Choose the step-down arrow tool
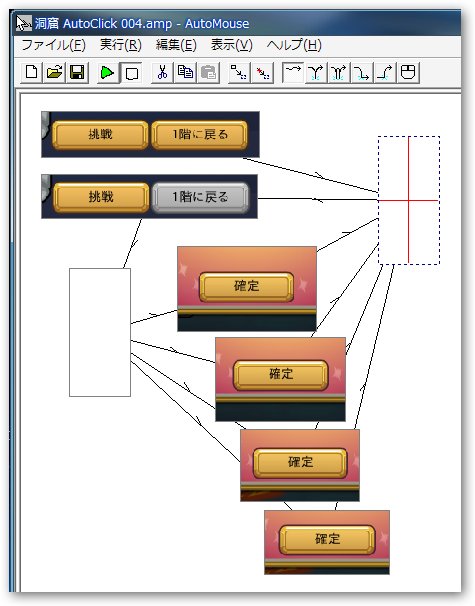This screenshot has width=475, height=606. (x=362, y=72)
